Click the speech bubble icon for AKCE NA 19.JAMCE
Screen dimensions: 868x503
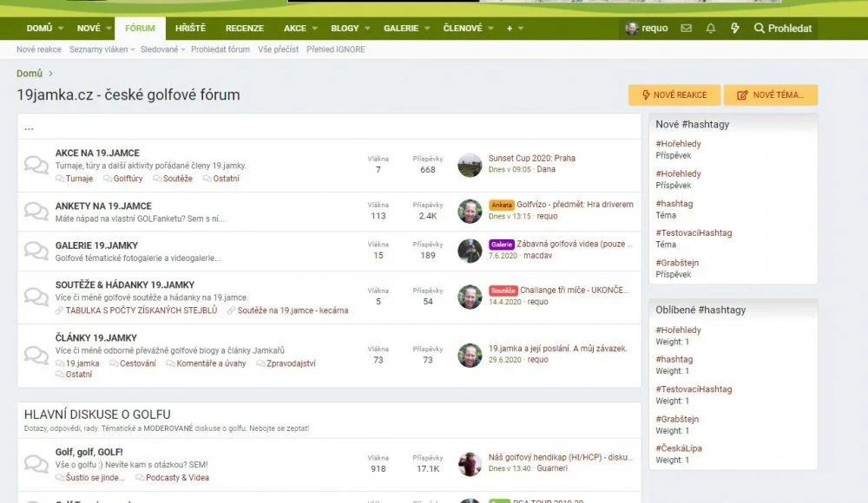36,165
